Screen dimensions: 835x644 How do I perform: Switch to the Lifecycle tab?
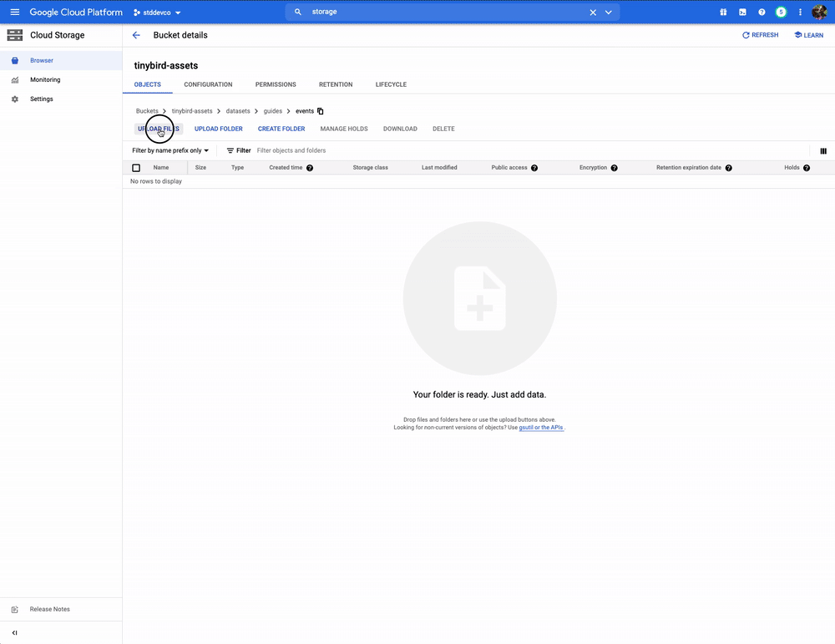coord(391,84)
